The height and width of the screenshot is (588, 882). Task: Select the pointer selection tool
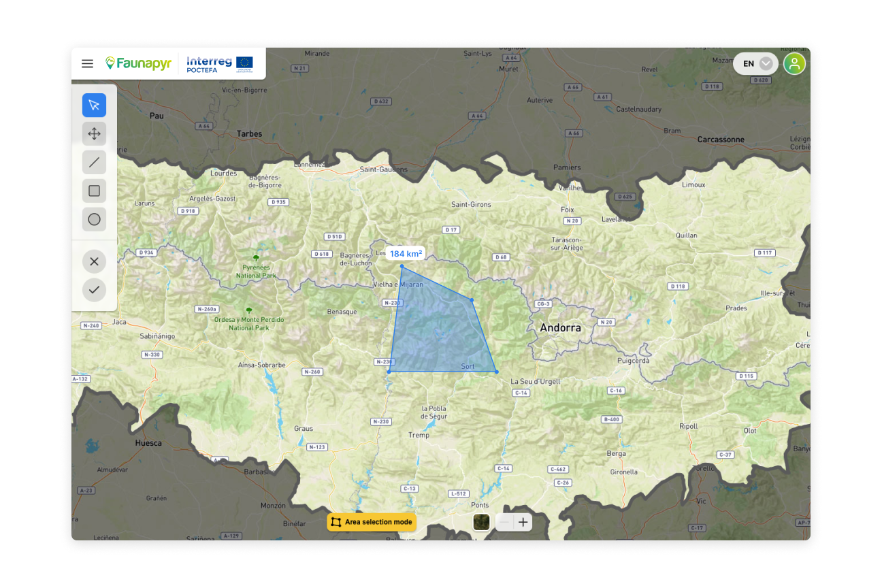pyautogui.click(x=94, y=105)
